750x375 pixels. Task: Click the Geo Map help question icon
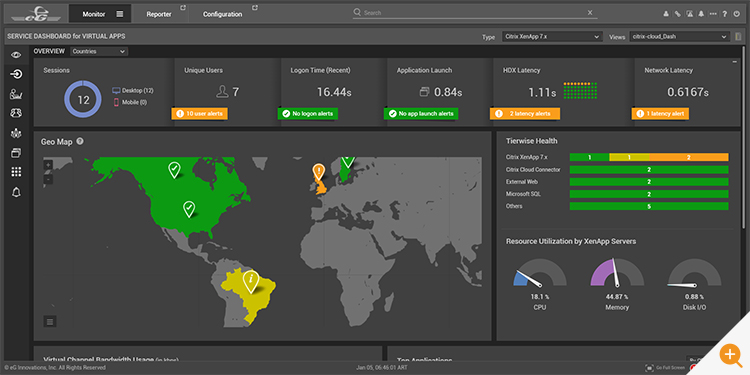80,141
